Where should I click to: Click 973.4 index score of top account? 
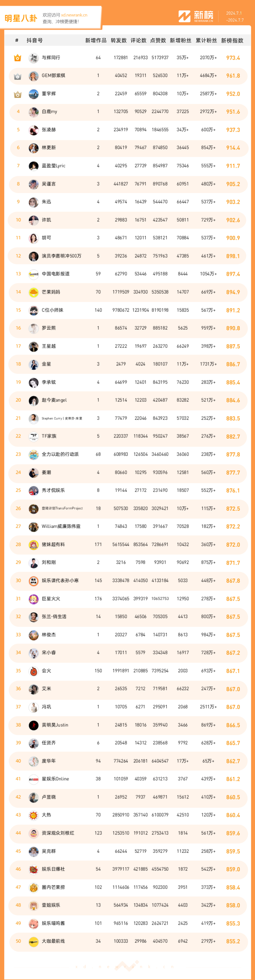(233, 58)
